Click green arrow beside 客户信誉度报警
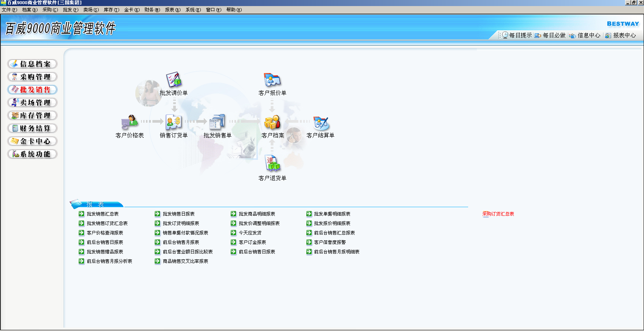Viewport: 644px width, 331px height. click(309, 242)
